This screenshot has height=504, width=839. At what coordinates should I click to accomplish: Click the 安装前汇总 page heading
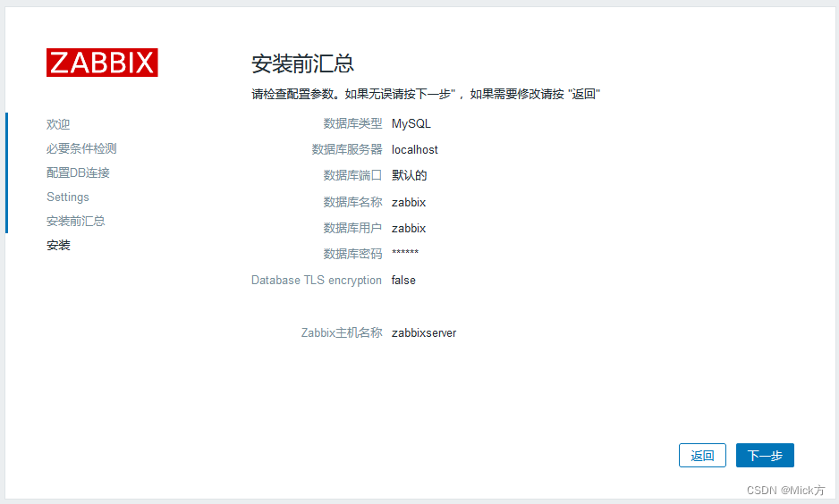tap(303, 63)
